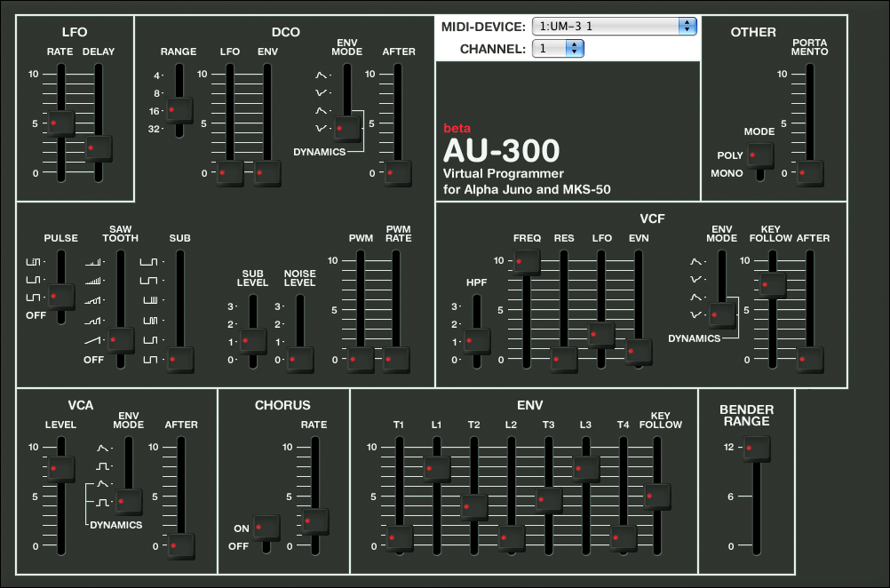This screenshot has width=890, height=588.
Task: Toggle the CHORUS ON/OFF switch
Action: pyautogui.click(x=266, y=528)
